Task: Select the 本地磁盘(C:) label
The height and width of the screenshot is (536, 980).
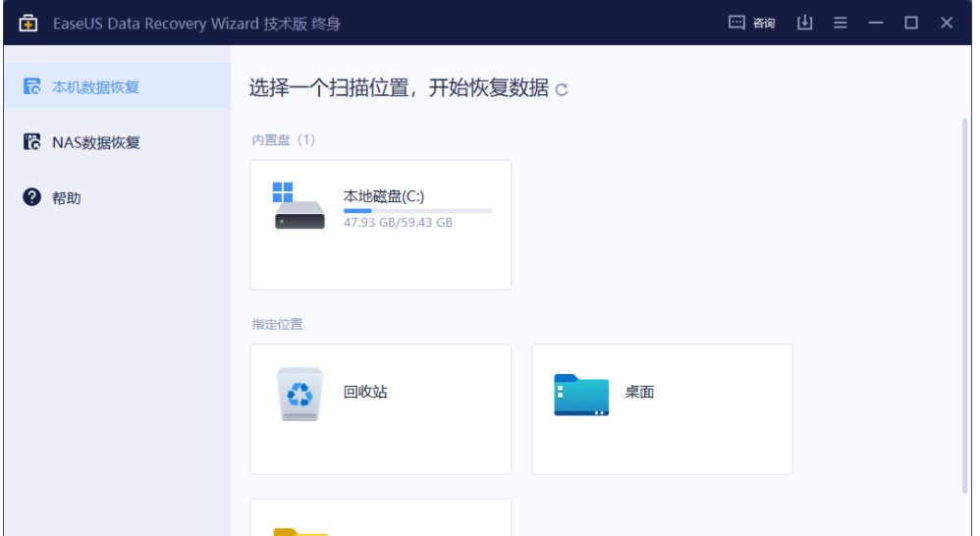Action: tap(383, 196)
